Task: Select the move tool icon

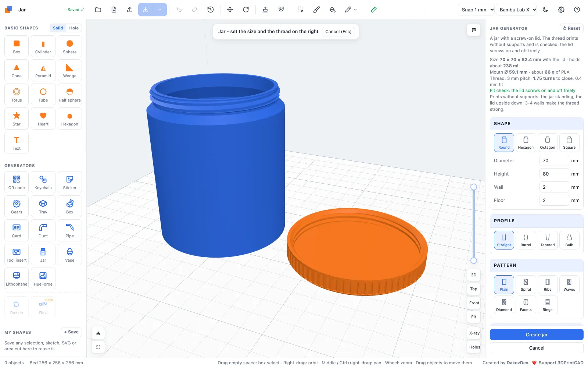Action: (230, 10)
